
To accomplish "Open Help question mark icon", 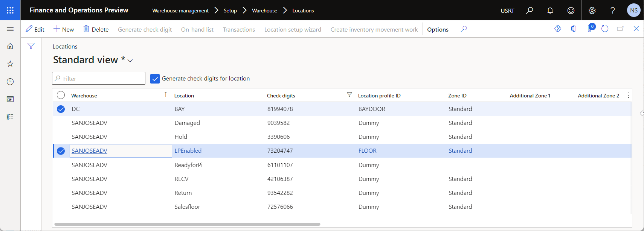I will (x=613, y=10).
